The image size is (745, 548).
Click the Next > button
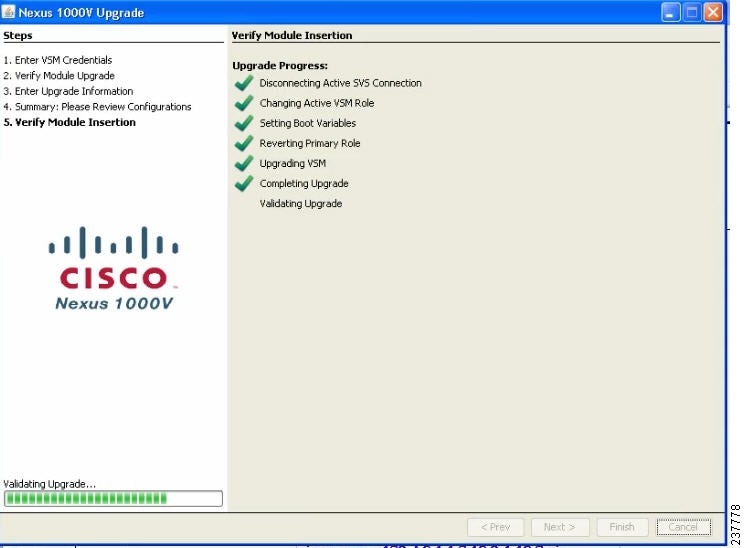[560, 527]
